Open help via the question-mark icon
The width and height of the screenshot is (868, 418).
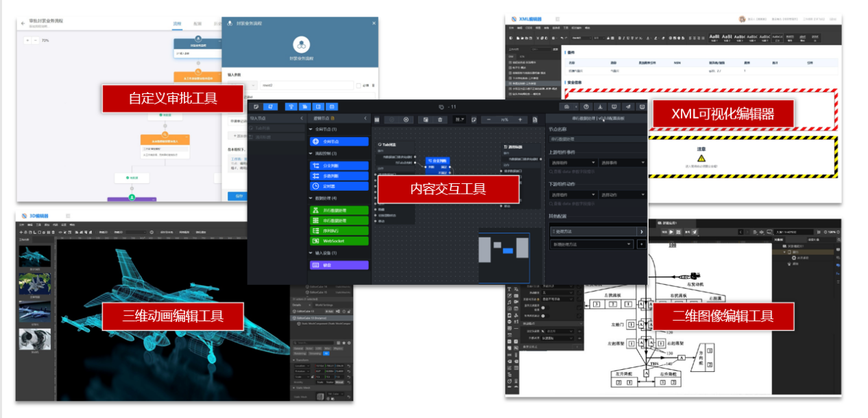click(586, 106)
